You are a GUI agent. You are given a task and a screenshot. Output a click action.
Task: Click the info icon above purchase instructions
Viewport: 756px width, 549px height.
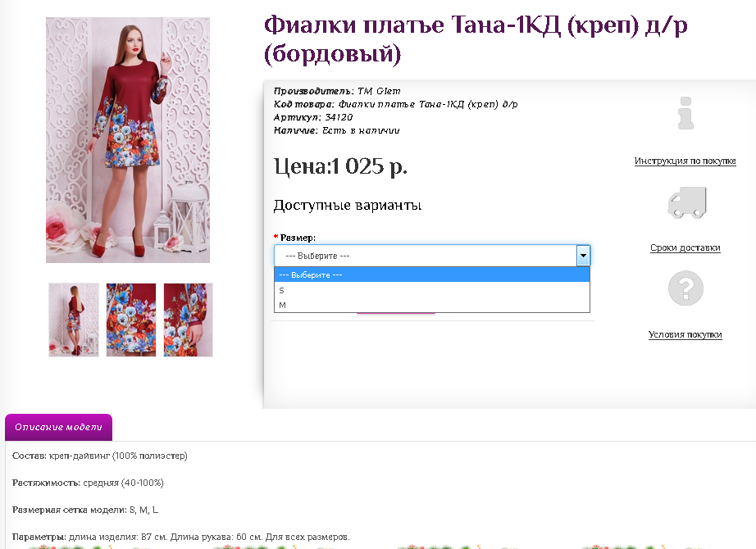[685, 113]
